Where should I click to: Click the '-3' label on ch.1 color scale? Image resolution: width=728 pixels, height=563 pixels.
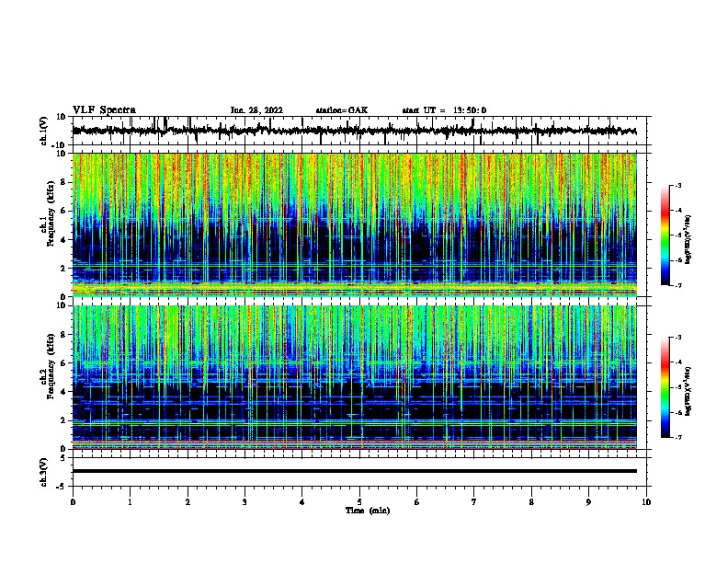point(678,186)
